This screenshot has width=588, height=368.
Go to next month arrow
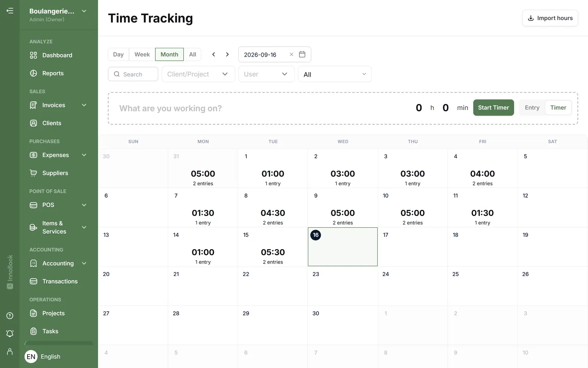pos(227,54)
